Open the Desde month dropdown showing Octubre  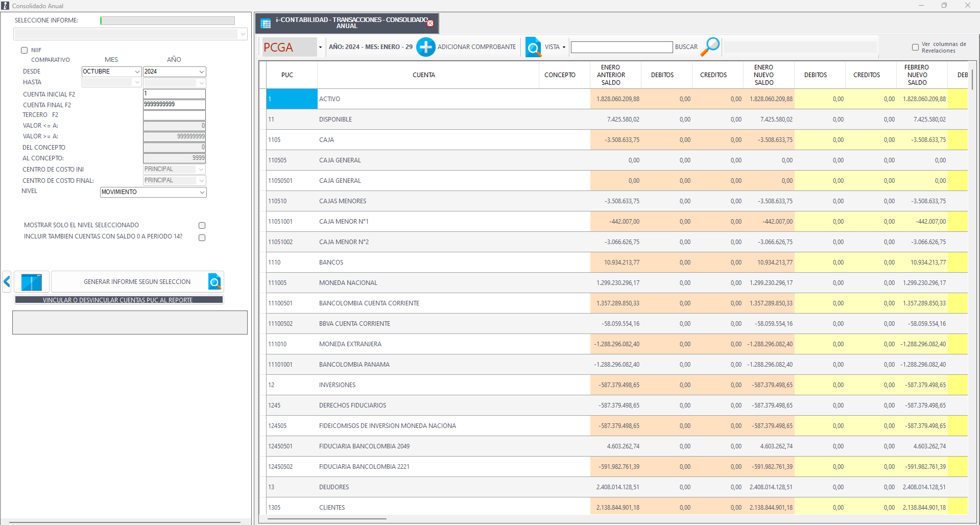(x=137, y=71)
